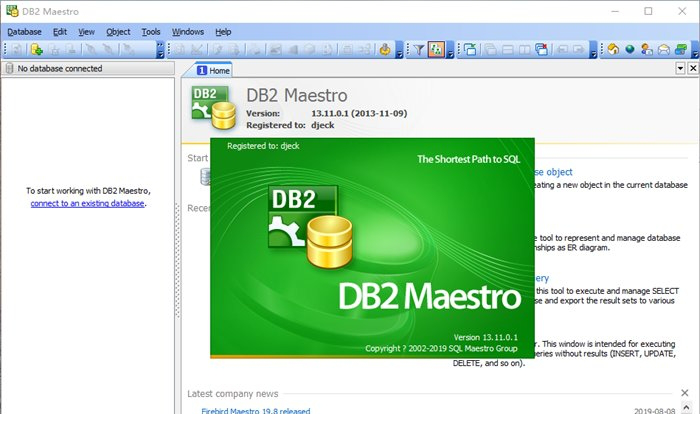Toggle the highlighted orange toolbar button beside the funnel
Viewport: 700px width, 430px height.
coord(436,50)
